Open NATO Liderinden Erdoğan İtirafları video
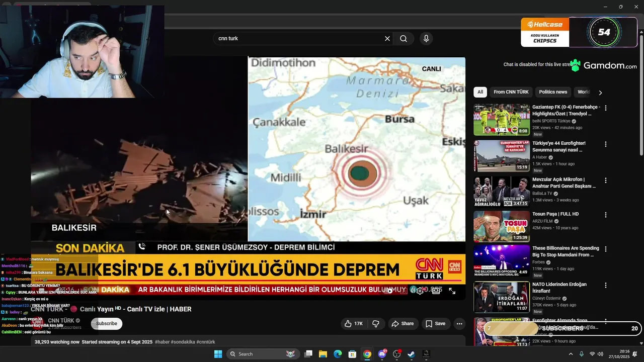Image resolution: width=644 pixels, height=362 pixels. (560, 288)
